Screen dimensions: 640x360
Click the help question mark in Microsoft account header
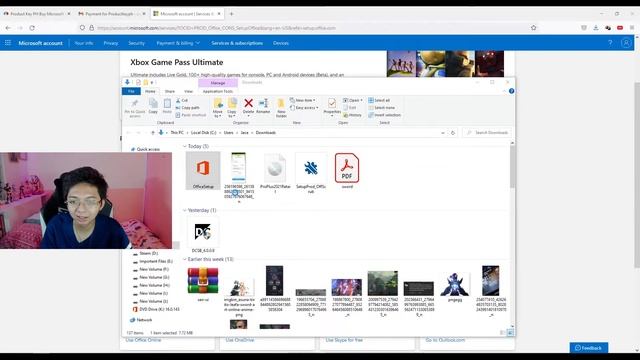[x=610, y=43]
